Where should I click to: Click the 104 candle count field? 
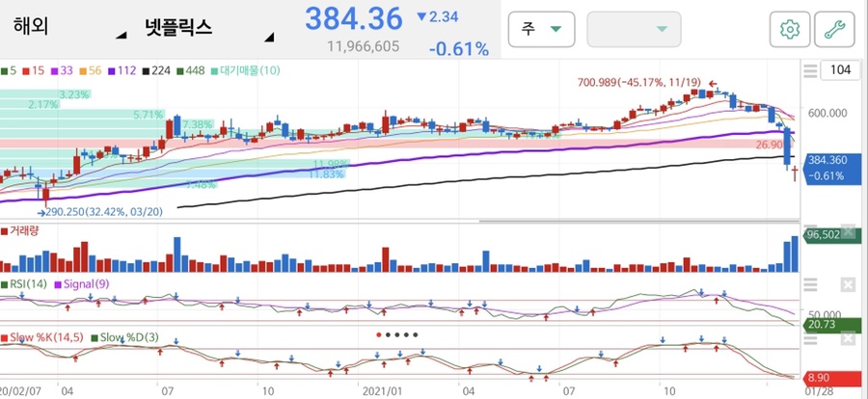(x=840, y=70)
